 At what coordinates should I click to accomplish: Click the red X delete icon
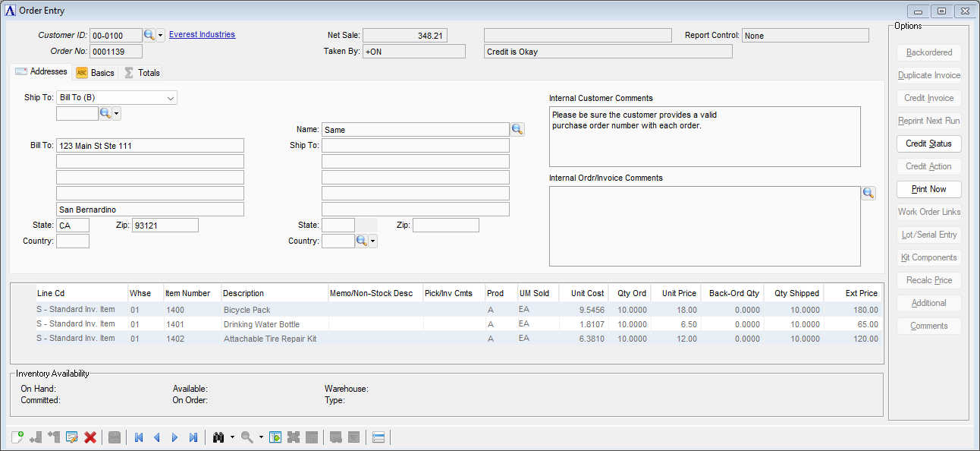pos(90,437)
